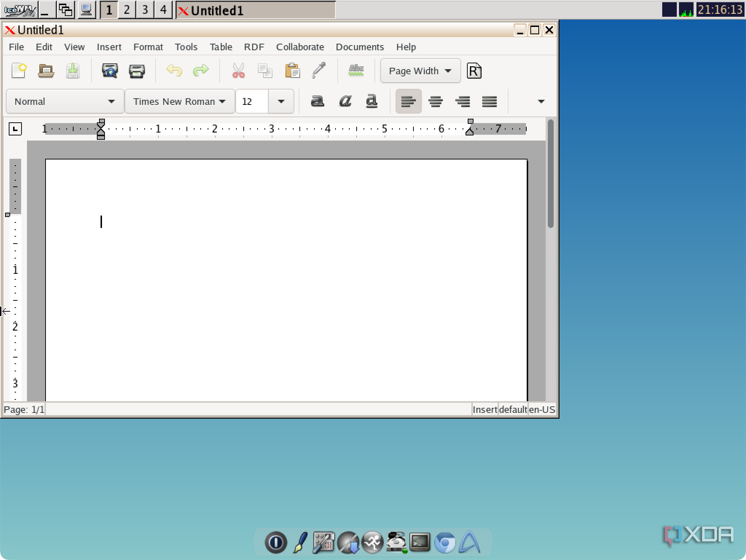Click the Untitled1 taskbar window button
Image resolution: width=746 pixels, height=560 pixels.
256,10
